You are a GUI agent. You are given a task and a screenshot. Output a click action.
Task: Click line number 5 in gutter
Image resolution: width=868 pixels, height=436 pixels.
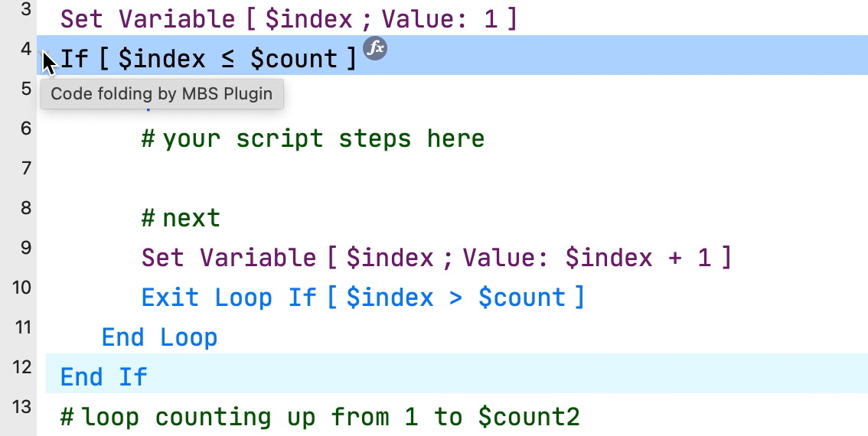coord(25,89)
